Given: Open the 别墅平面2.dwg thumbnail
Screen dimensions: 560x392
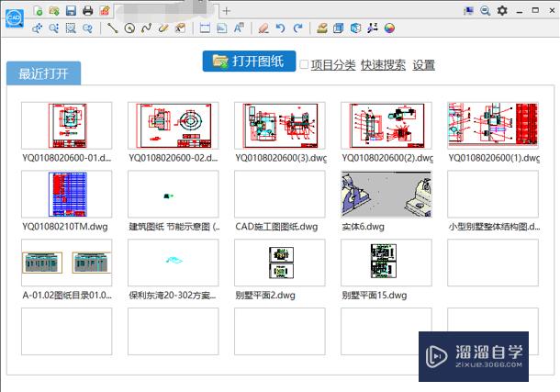Looking at the screenshot, I should [280, 263].
